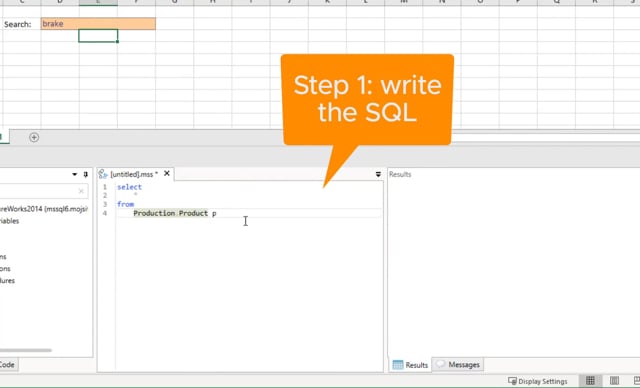Click the asterisk on line 2 of the query
640x388 pixels.
(136, 195)
